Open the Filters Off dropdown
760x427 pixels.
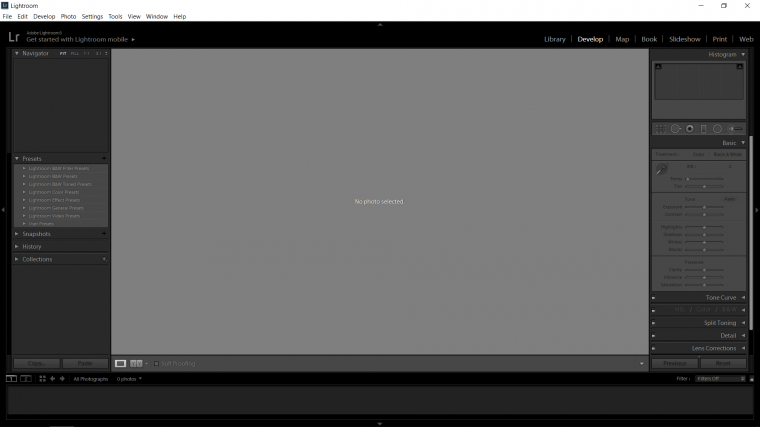pyautogui.click(x=720, y=379)
